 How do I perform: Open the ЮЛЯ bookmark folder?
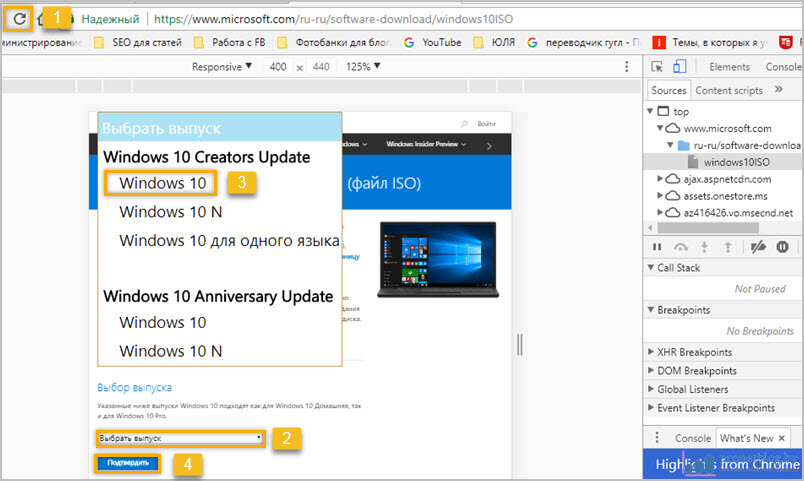tap(494, 43)
